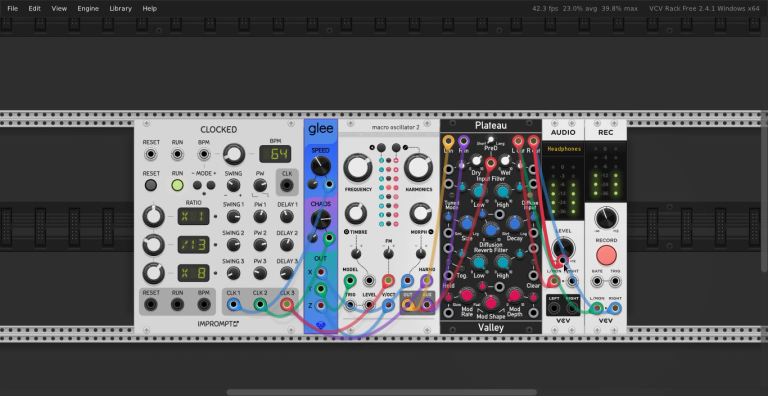Click the master PW knob on Clocked
The height and width of the screenshot is (396, 768).
[x=260, y=185]
